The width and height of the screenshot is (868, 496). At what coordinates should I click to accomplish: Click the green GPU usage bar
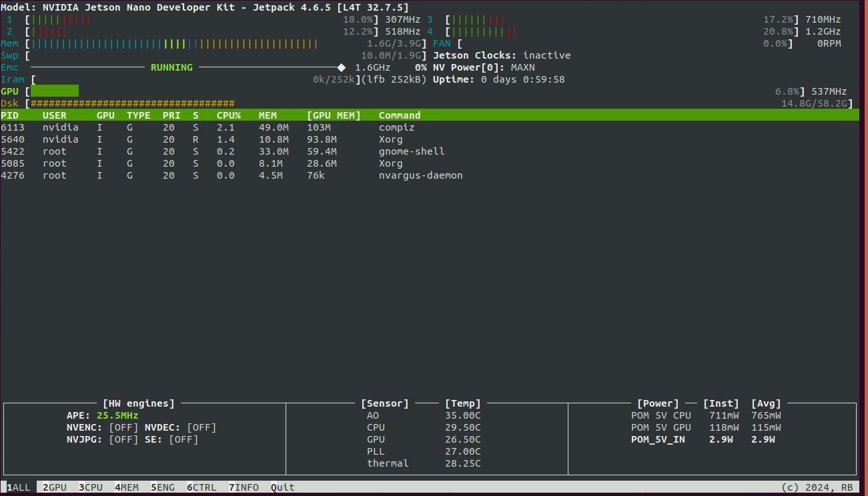coord(55,91)
